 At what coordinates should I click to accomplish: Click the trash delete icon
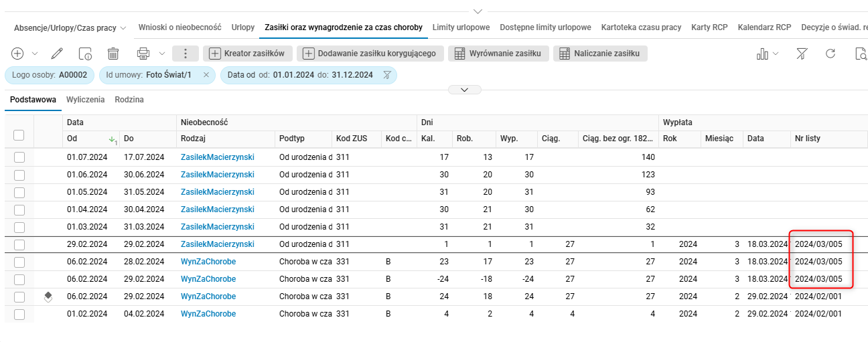point(113,54)
